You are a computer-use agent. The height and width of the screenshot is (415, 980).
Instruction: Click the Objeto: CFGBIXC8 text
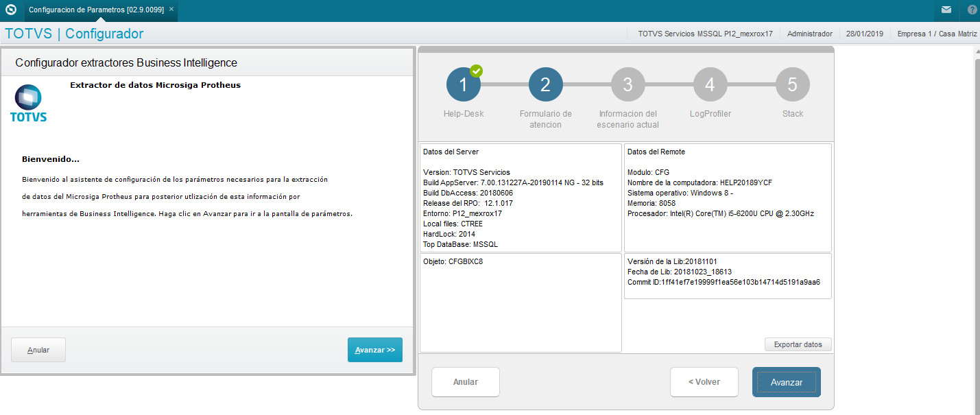[x=453, y=262]
